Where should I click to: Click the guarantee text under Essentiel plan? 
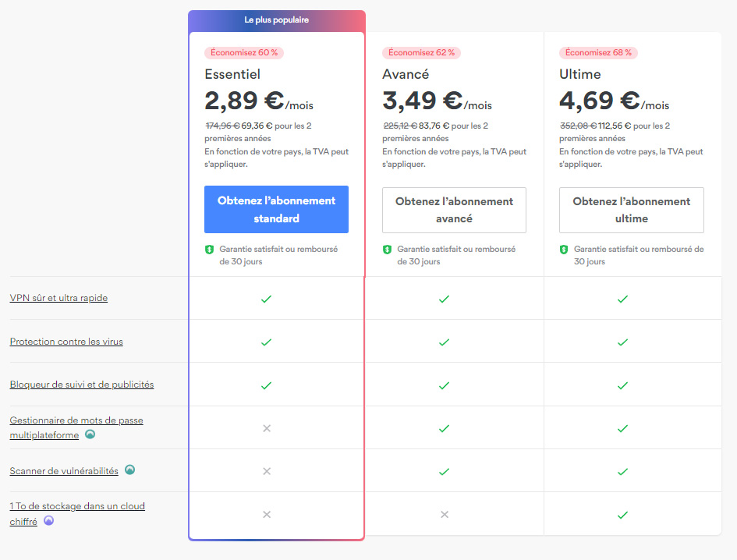[278, 255]
